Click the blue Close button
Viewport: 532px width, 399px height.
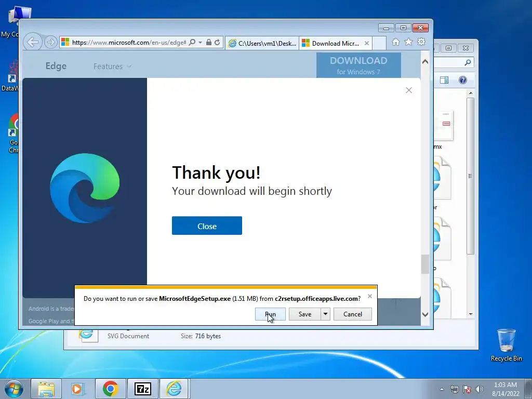pos(207,225)
